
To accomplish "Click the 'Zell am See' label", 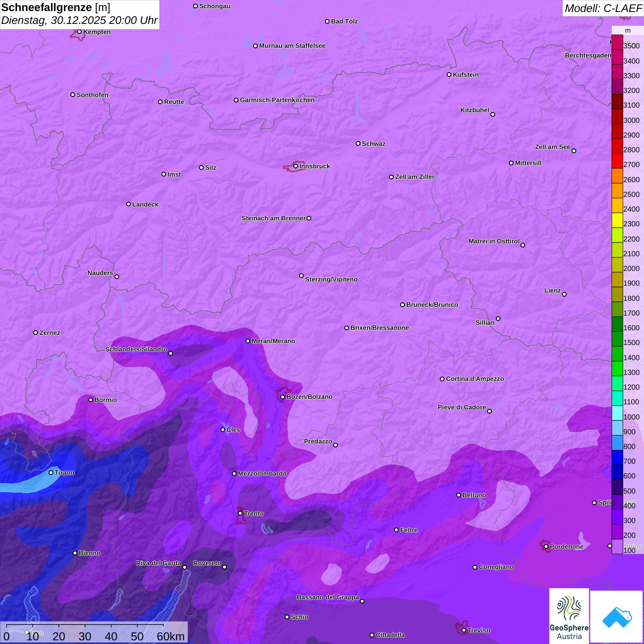I will click(553, 147).
